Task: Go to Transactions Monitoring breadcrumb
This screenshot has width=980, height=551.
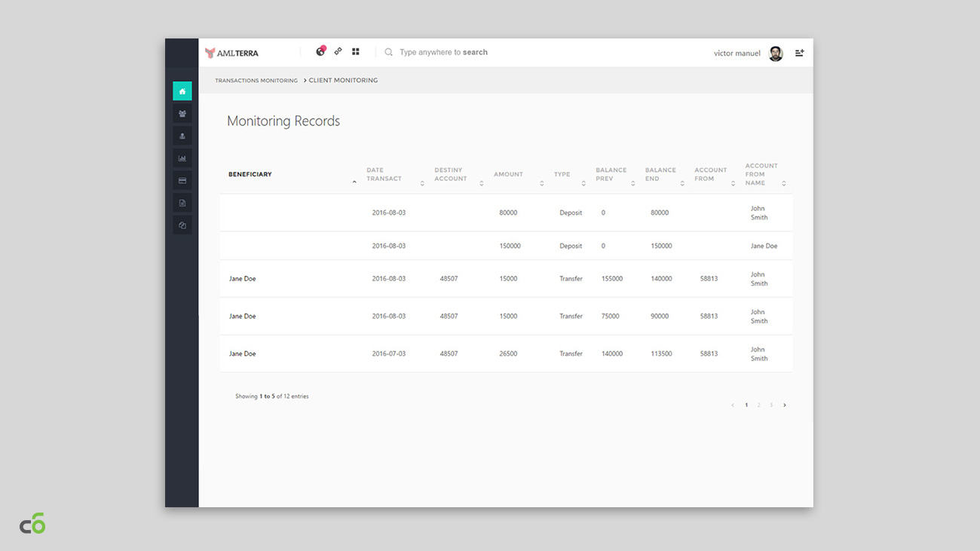Action: point(256,81)
